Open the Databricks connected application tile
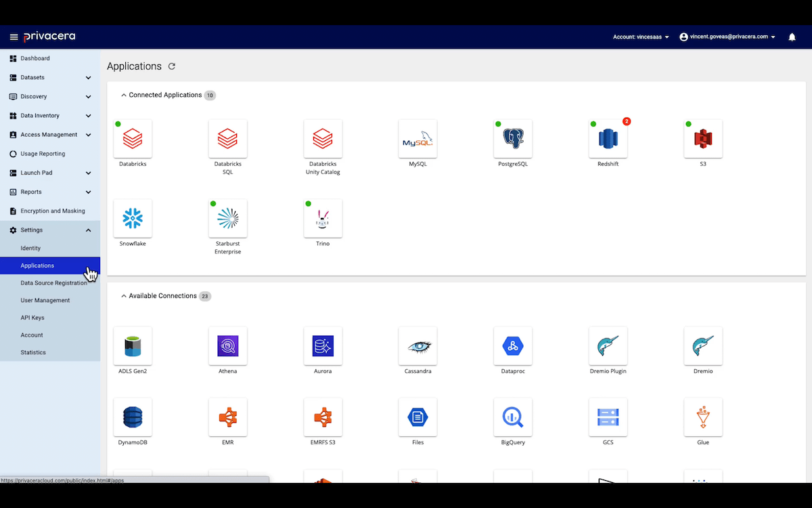This screenshot has width=812, height=508. pyautogui.click(x=133, y=139)
